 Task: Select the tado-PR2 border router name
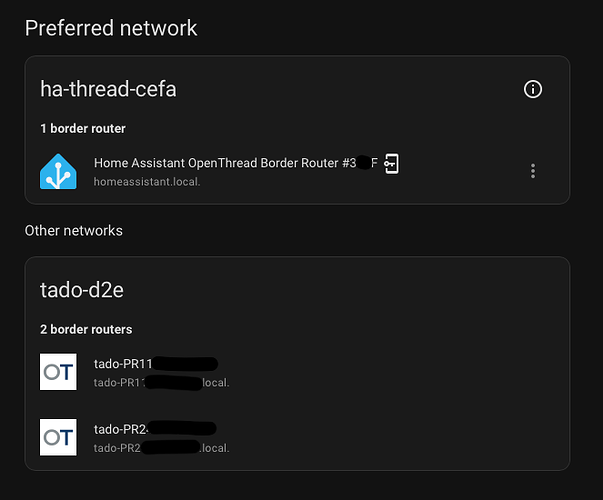point(122,429)
